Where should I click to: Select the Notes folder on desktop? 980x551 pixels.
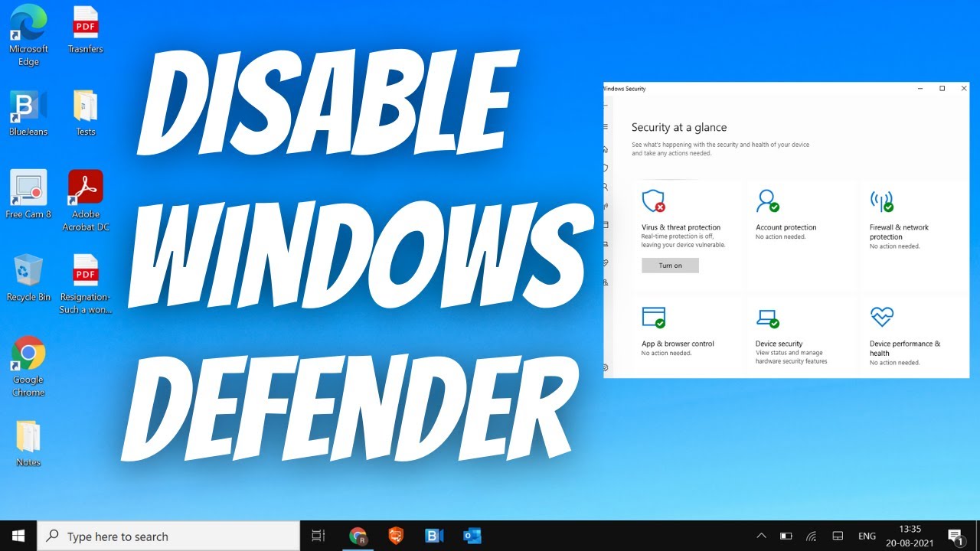pos(28,442)
